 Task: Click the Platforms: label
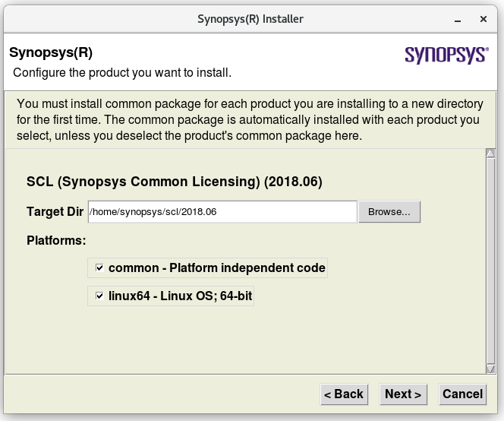[56, 240]
